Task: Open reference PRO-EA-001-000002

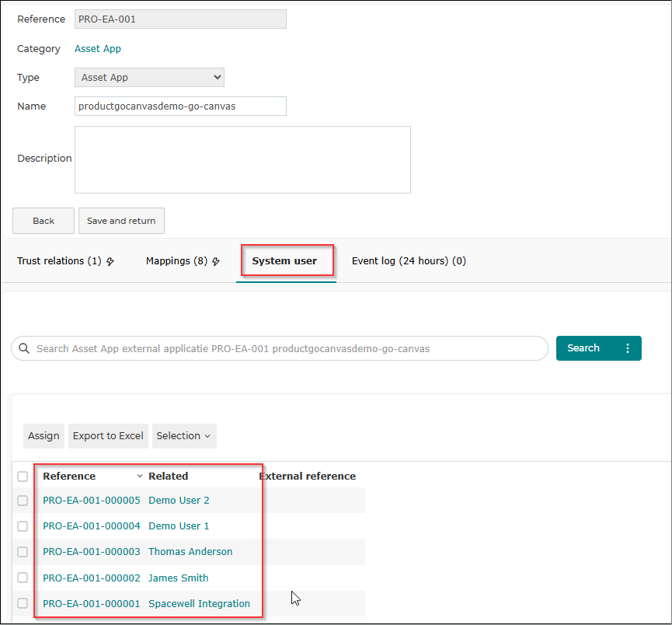Action: click(92, 578)
